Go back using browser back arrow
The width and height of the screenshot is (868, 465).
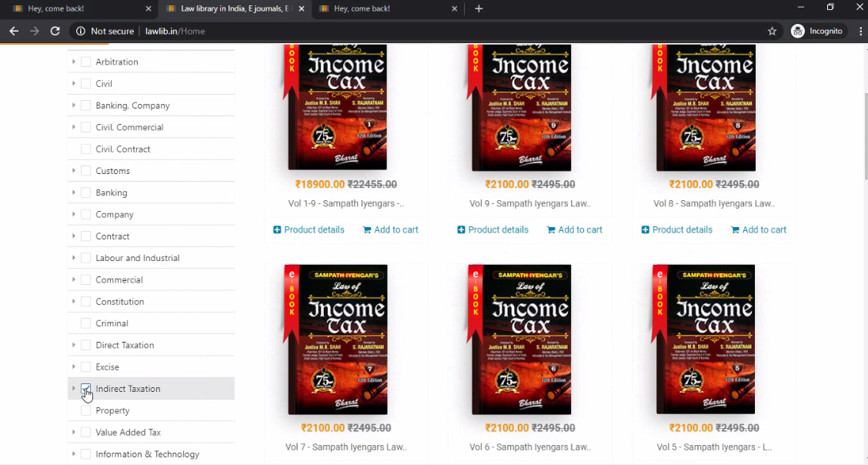tap(14, 31)
